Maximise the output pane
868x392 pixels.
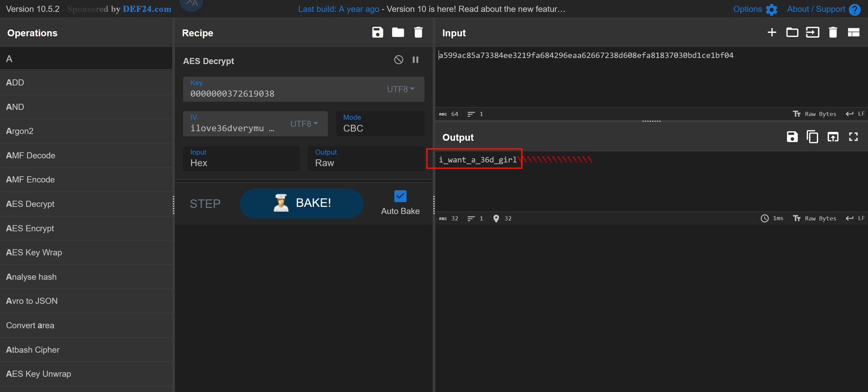[x=853, y=137]
